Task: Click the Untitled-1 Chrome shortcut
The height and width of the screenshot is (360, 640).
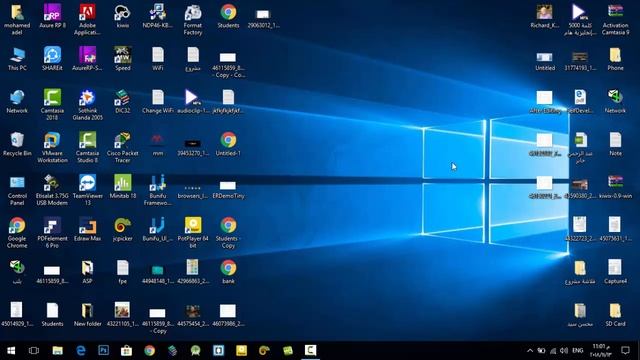Action: tap(228, 144)
